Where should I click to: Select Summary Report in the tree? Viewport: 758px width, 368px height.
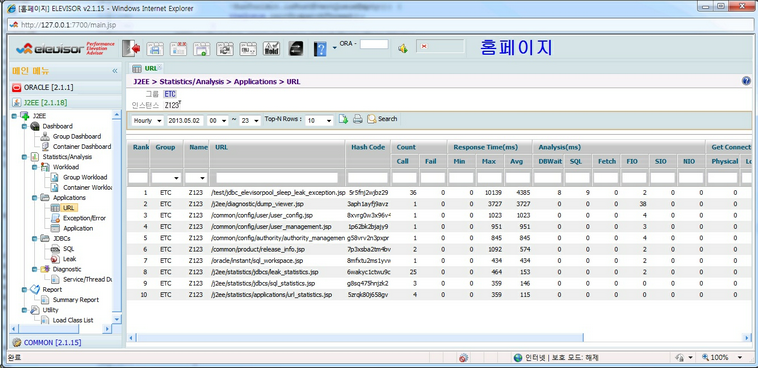pos(76,300)
